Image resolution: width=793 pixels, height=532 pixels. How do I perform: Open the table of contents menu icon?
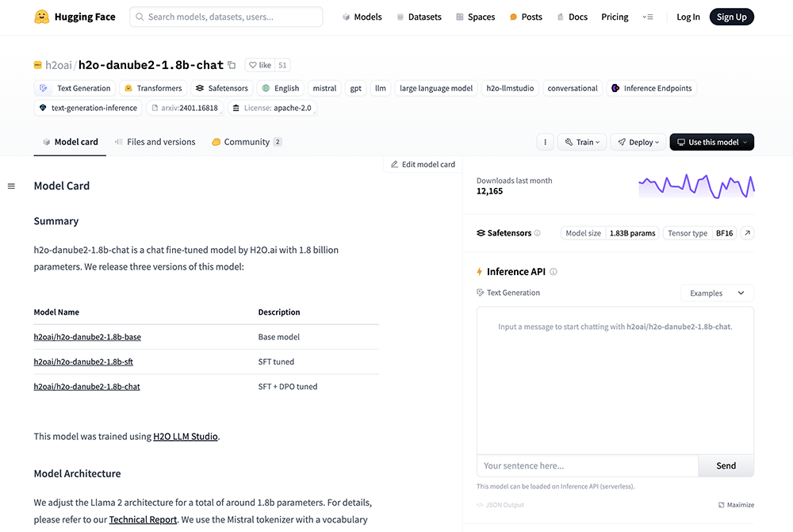pyautogui.click(x=11, y=186)
